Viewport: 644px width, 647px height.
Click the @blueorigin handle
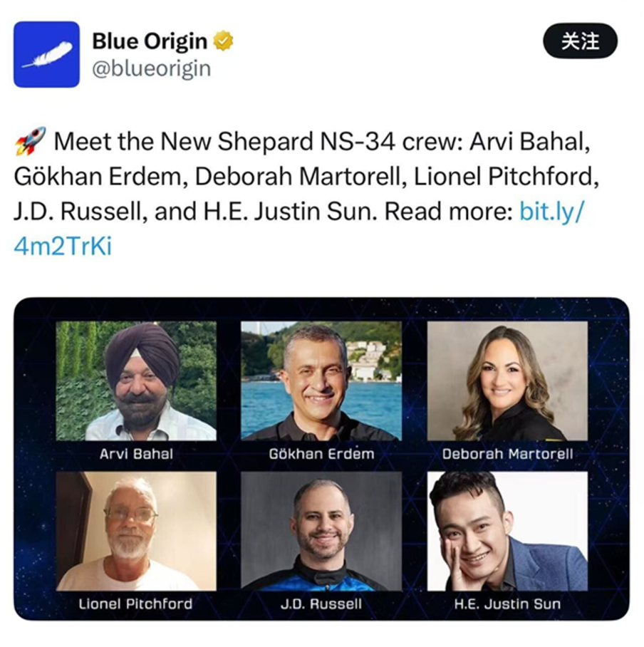(x=151, y=68)
